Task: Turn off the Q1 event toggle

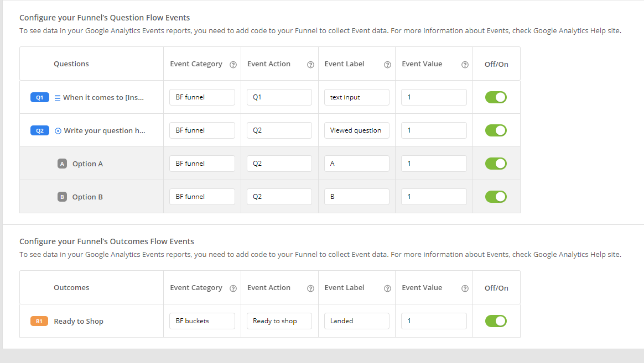Action: coord(496,97)
